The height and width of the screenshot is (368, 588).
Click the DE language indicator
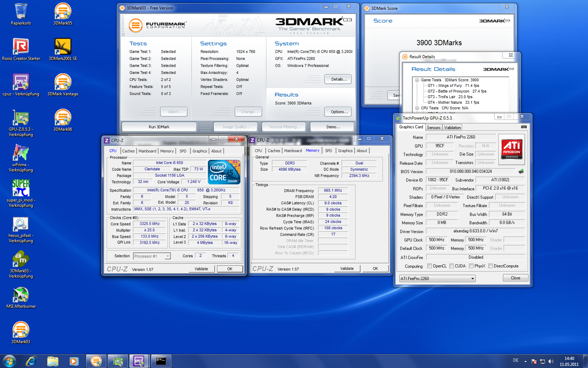516,360
